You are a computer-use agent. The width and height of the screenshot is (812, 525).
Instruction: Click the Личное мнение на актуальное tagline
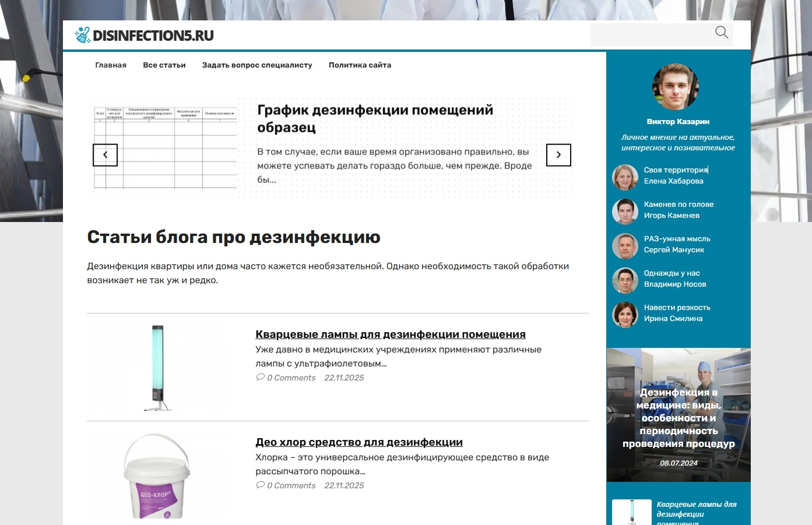pos(678,143)
